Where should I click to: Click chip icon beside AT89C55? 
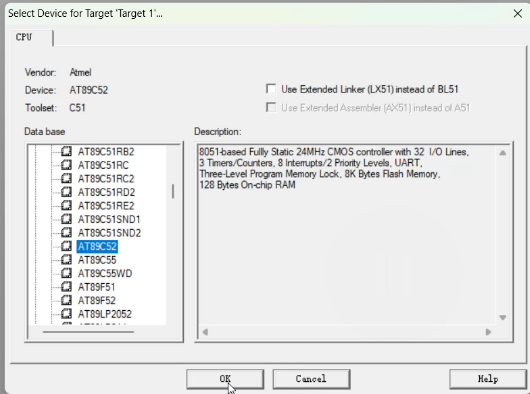[x=66, y=260]
